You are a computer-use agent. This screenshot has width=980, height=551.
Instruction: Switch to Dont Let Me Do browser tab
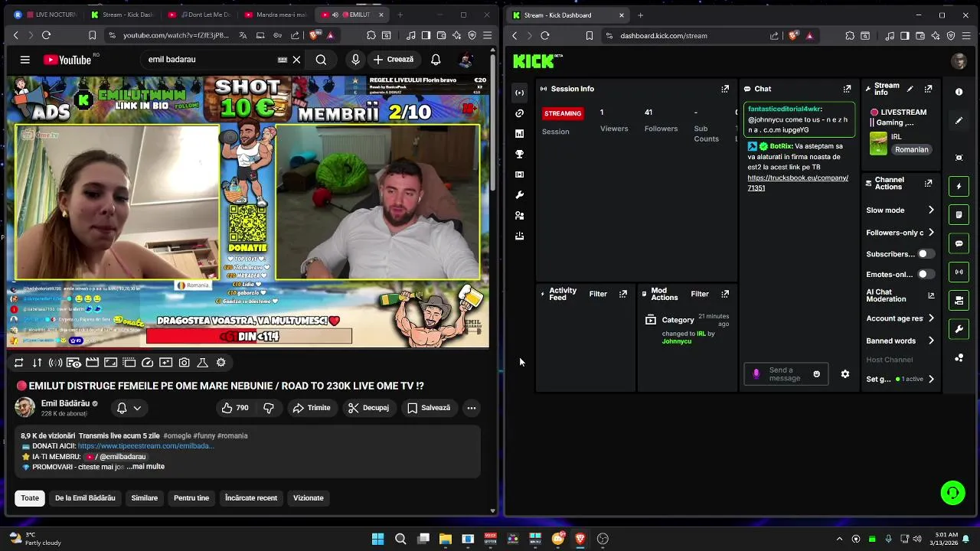click(199, 15)
